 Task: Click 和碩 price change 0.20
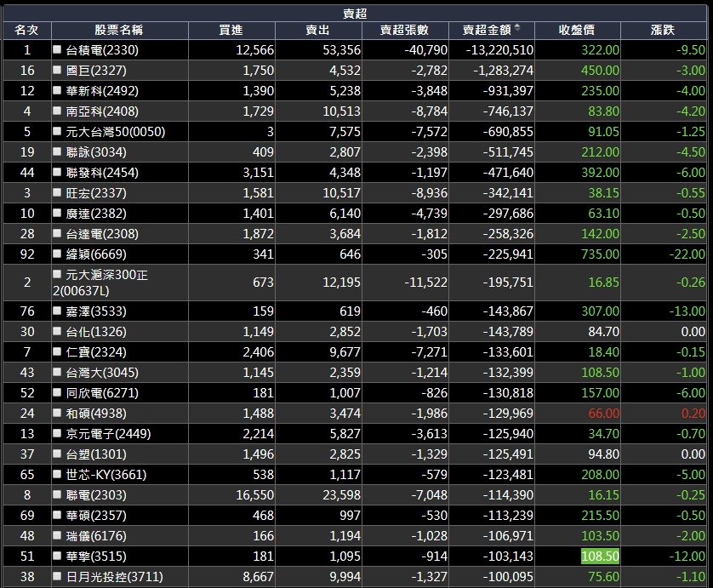(693, 414)
